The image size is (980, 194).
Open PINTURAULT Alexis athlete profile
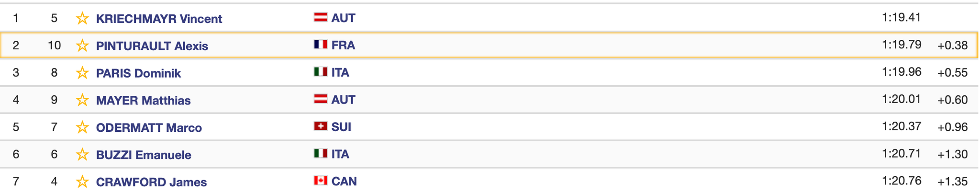pyautogui.click(x=152, y=46)
